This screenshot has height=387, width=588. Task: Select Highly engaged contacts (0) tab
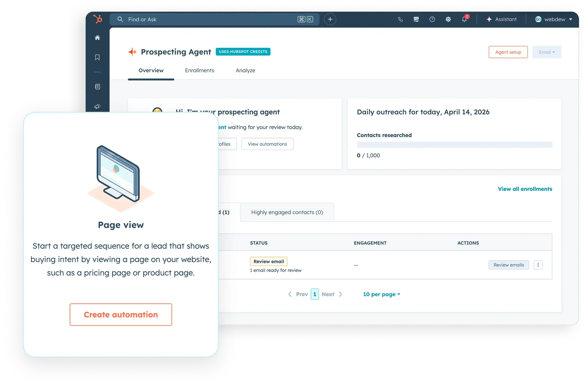(x=287, y=212)
